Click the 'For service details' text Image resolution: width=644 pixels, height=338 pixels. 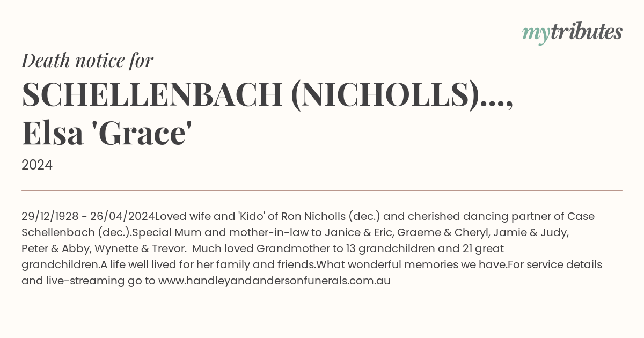(555, 265)
